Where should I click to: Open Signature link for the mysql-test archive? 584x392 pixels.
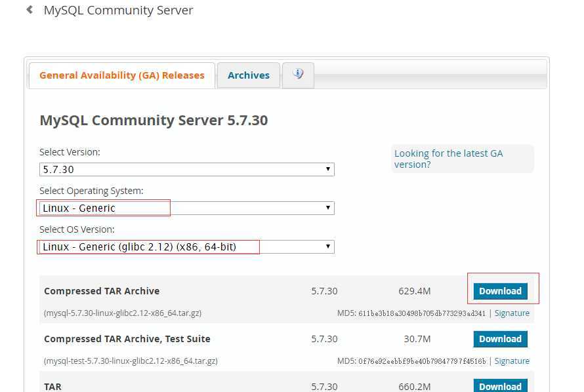pos(512,361)
